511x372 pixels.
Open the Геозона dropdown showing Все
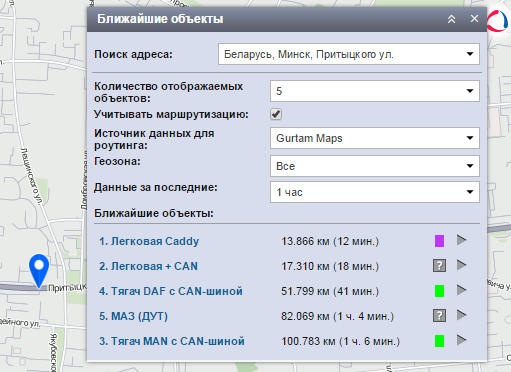[x=375, y=166]
